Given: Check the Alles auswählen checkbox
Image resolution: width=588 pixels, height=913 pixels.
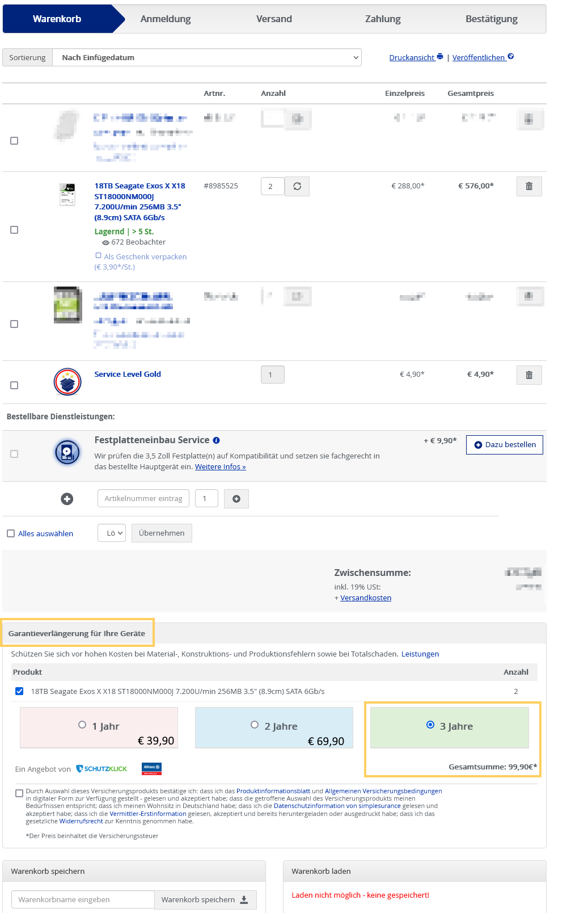Looking at the screenshot, I should click(11, 533).
